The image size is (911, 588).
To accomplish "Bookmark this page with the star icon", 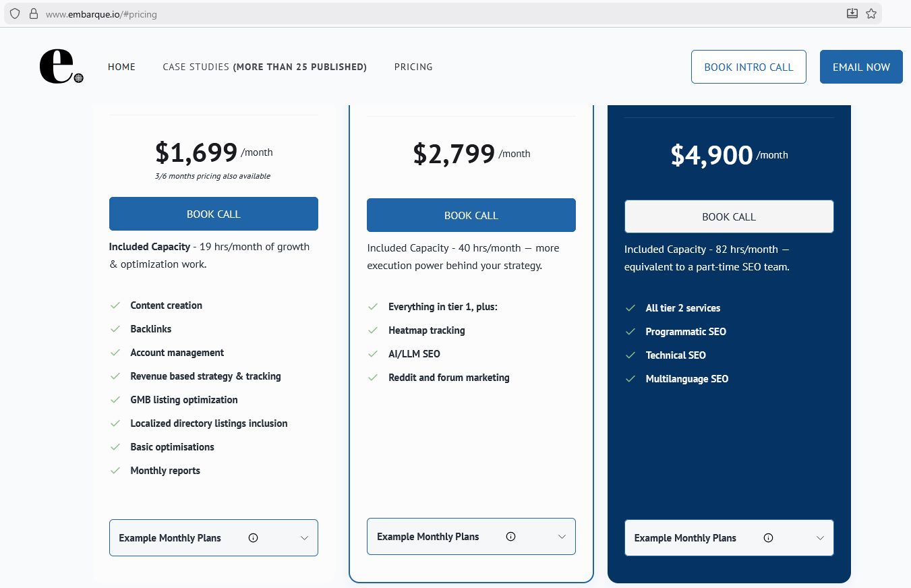I will (x=871, y=13).
